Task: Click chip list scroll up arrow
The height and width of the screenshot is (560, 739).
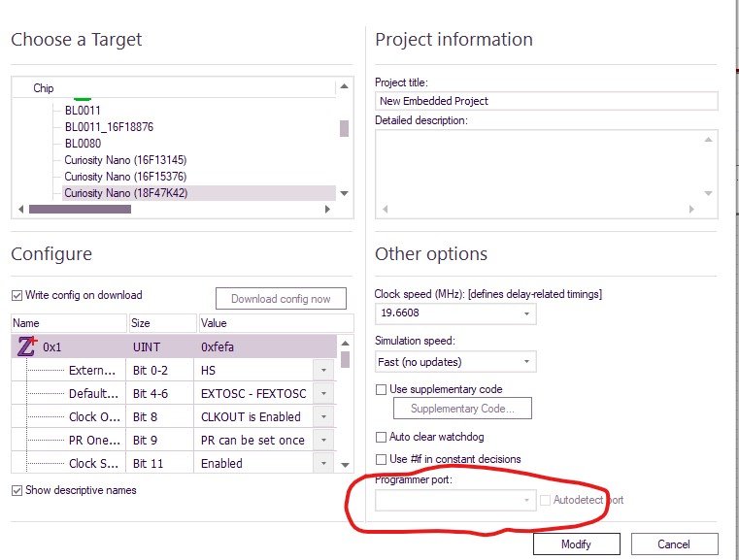Action: [344, 86]
